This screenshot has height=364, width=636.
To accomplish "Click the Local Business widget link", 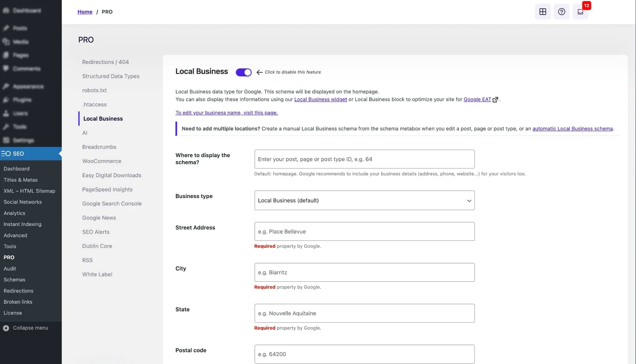I will click(x=321, y=99).
